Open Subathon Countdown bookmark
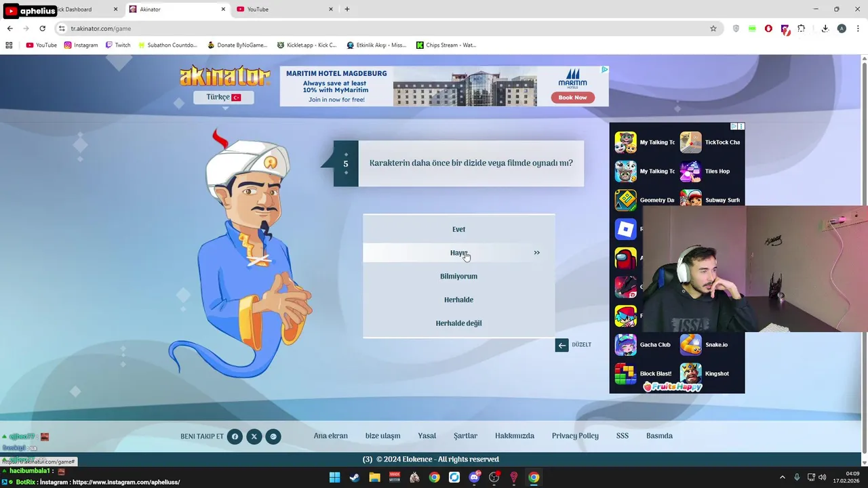 tap(167, 45)
